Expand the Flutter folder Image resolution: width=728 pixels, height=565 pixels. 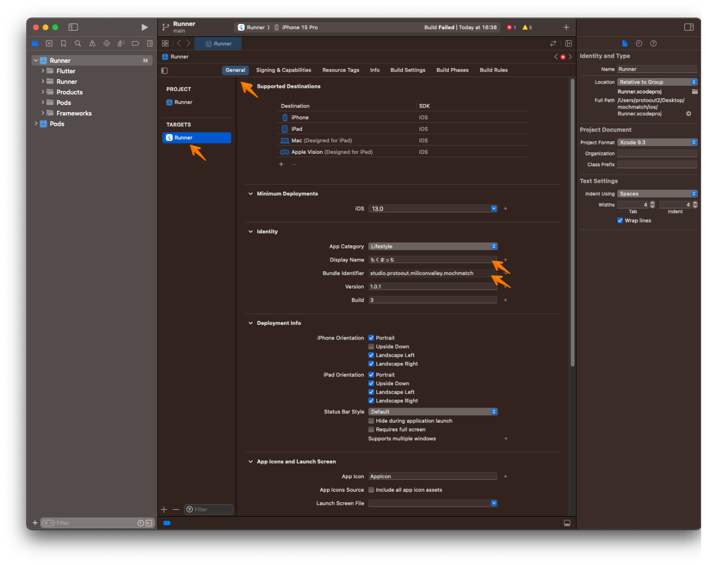tap(43, 71)
